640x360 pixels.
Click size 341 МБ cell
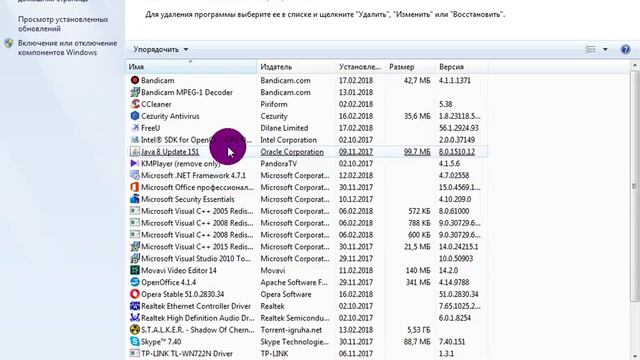pyautogui.click(x=418, y=282)
